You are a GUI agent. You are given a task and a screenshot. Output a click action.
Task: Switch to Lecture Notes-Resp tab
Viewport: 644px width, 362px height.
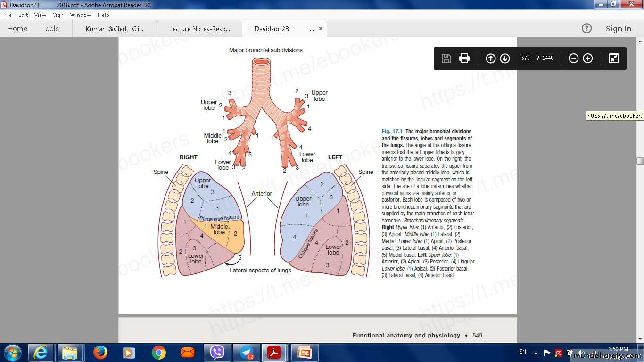point(199,29)
